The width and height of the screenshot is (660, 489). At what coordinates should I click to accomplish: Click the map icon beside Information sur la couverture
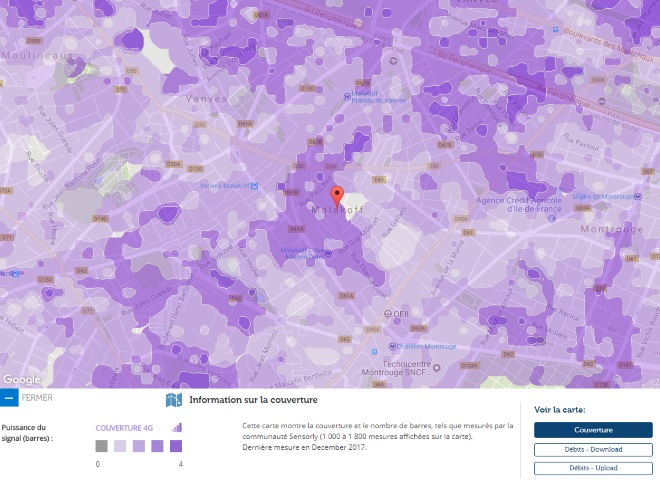click(174, 400)
